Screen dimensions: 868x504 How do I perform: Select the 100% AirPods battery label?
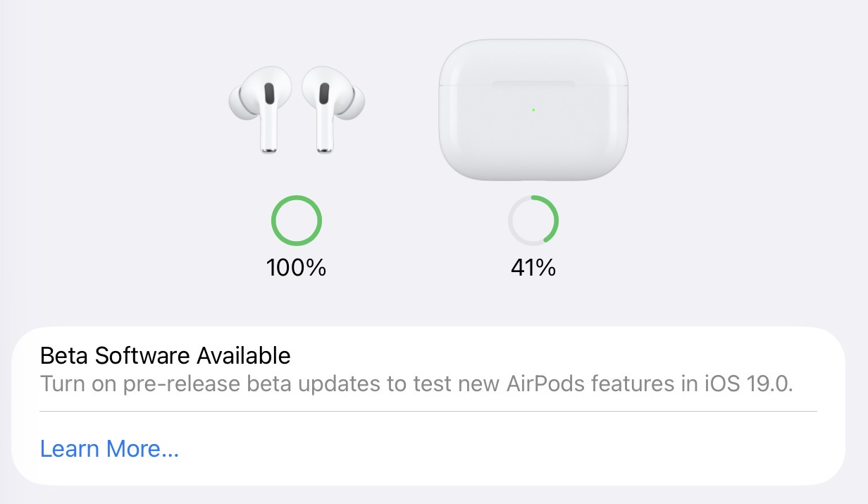pos(296,268)
